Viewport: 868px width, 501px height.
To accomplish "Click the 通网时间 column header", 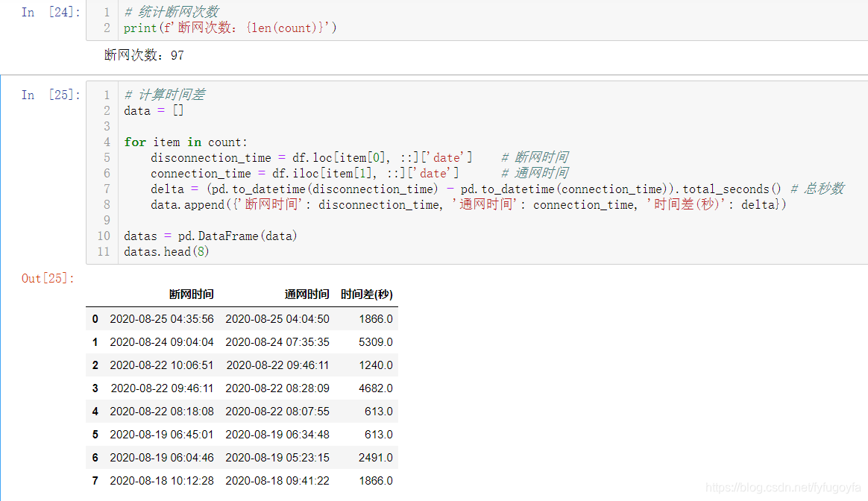I will [x=307, y=294].
